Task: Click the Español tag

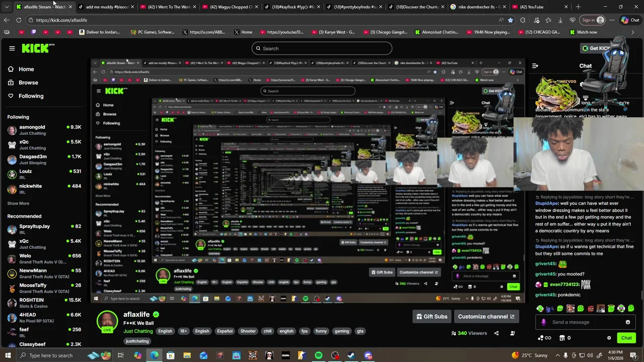Action: click(x=225, y=331)
